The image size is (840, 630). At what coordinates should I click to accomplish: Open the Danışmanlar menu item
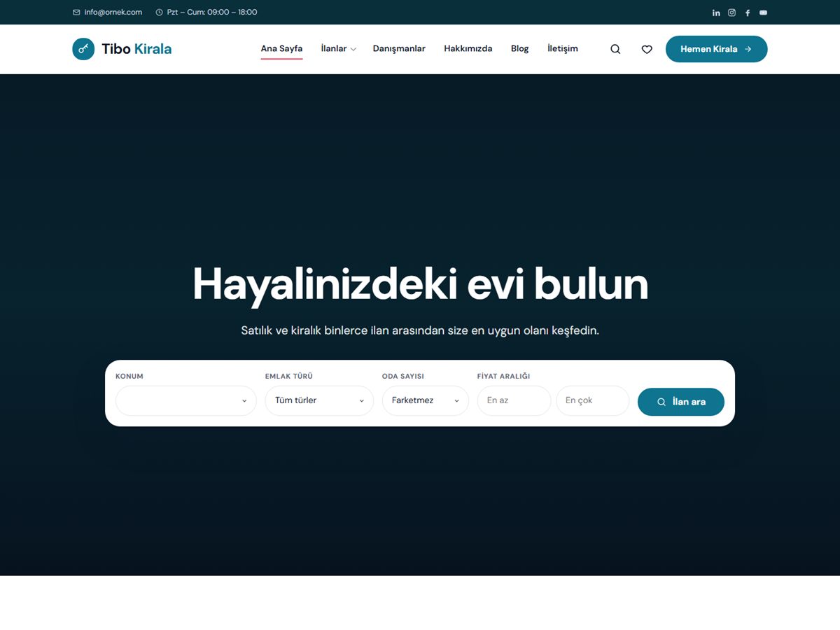pos(399,49)
